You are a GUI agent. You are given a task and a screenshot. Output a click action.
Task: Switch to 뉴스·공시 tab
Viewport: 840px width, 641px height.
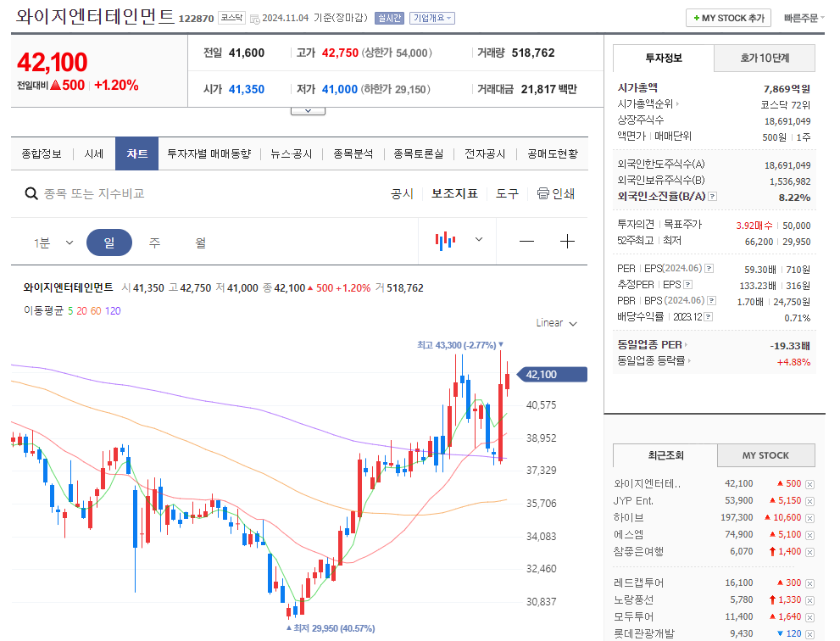point(292,153)
